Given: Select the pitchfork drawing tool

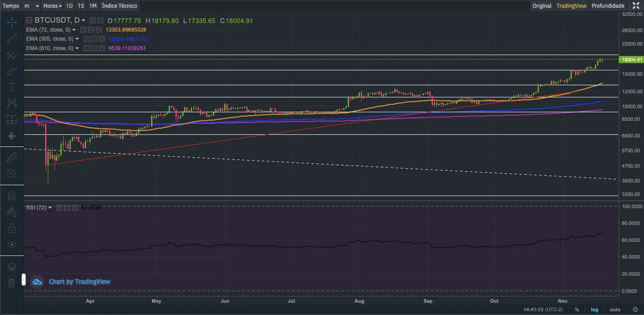Looking at the screenshot, I should [x=12, y=55].
